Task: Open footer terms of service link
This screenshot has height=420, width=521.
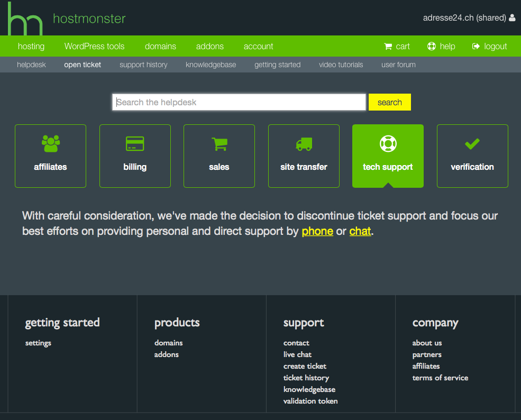Action: pyautogui.click(x=440, y=378)
